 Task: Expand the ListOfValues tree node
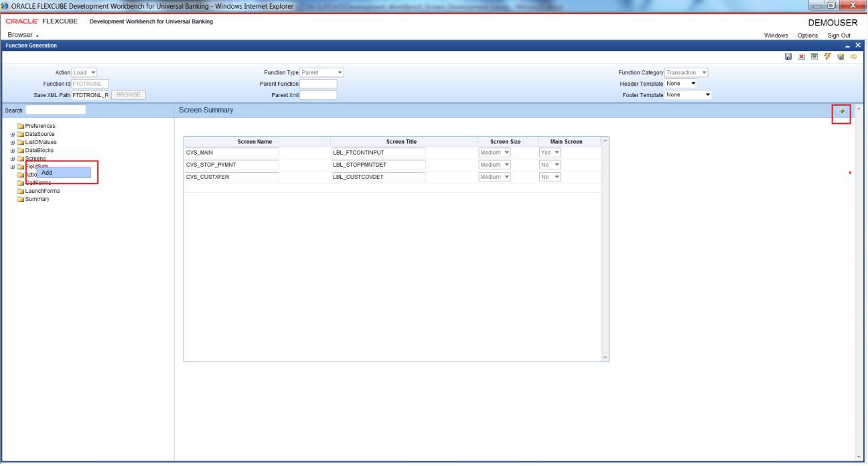point(13,142)
